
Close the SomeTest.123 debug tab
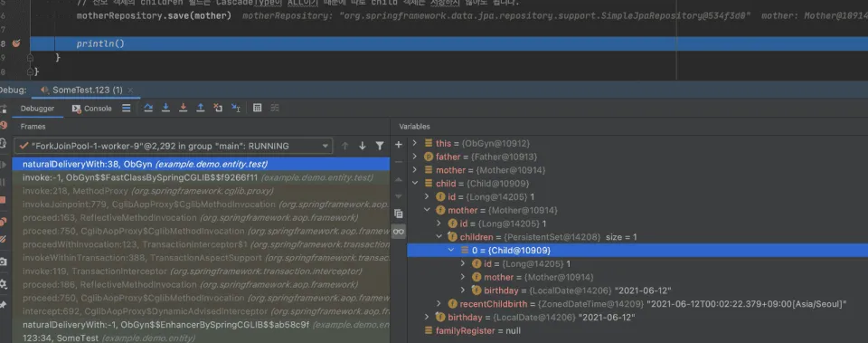[130, 90]
